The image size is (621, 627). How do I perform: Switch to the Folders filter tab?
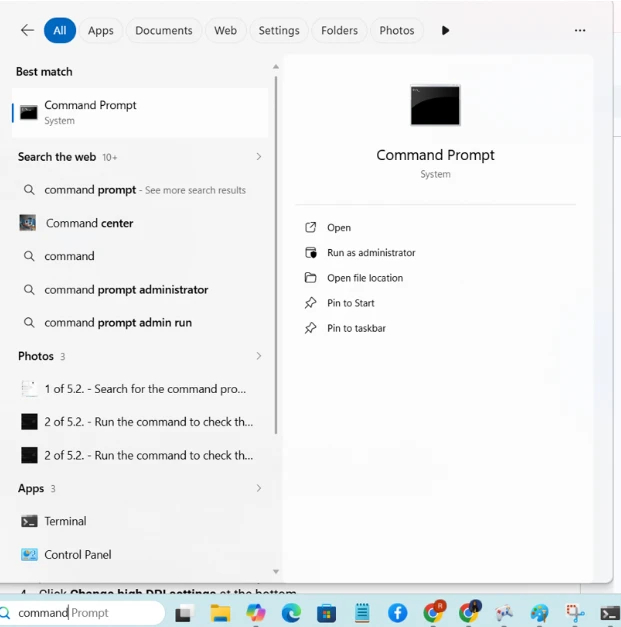(x=339, y=30)
